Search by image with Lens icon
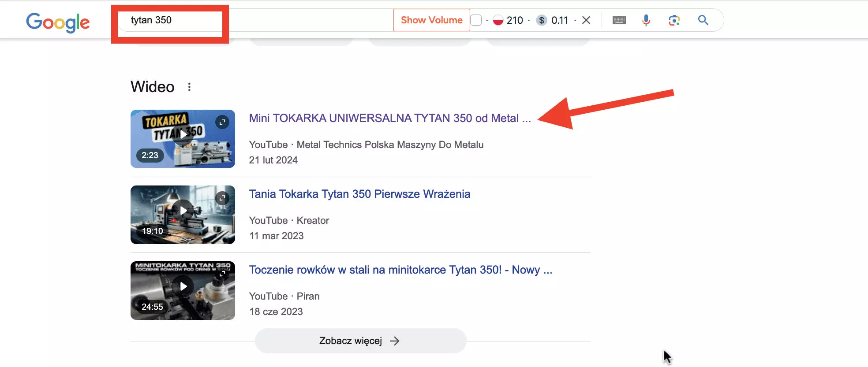The image size is (868, 367). tap(674, 20)
